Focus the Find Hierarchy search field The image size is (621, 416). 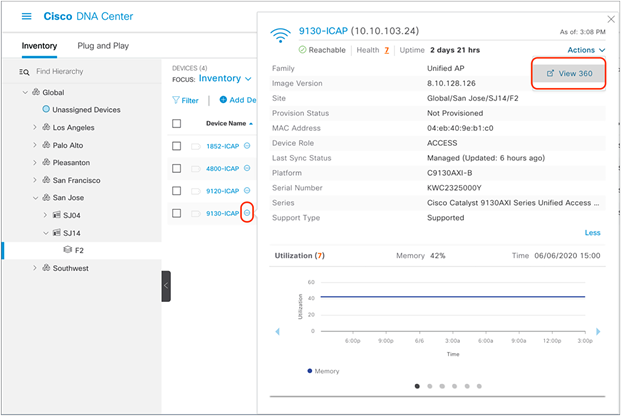[x=59, y=71]
